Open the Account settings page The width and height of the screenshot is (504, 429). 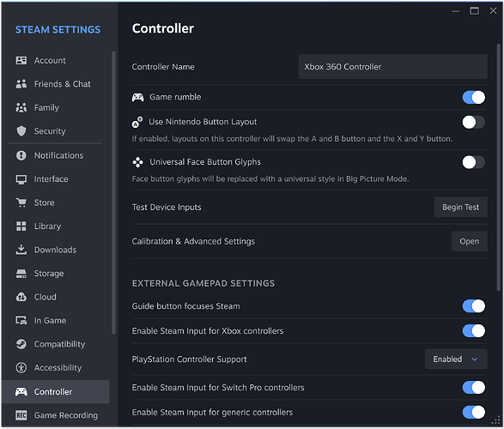coord(56,60)
